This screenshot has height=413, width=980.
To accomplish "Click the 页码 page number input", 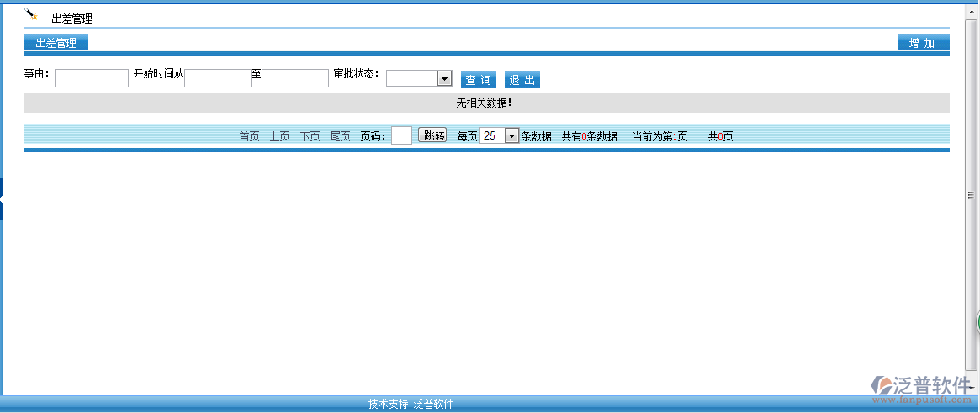I will pos(401,135).
